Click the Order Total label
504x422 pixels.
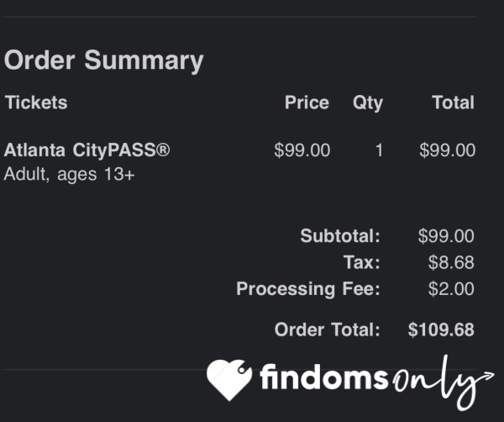point(328,330)
